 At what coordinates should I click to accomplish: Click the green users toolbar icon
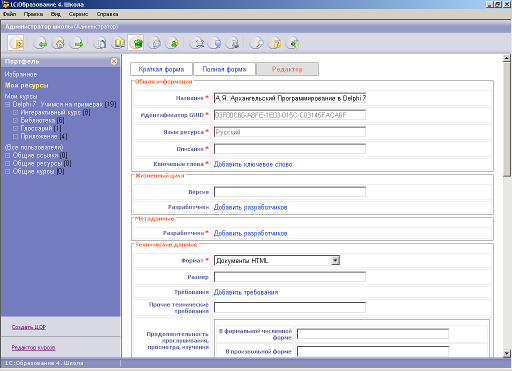pos(173,43)
